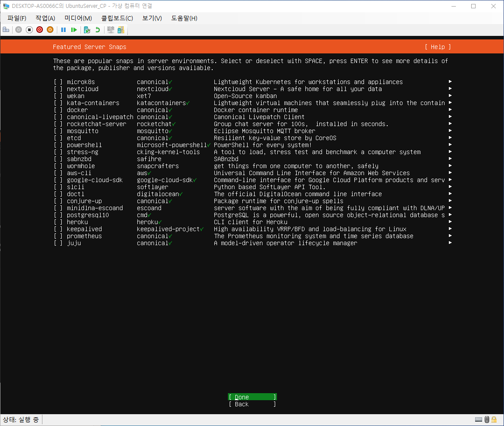This screenshot has width=504, height=426.
Task: Click the VM connection window title bar icon
Action: (x=6, y=6)
